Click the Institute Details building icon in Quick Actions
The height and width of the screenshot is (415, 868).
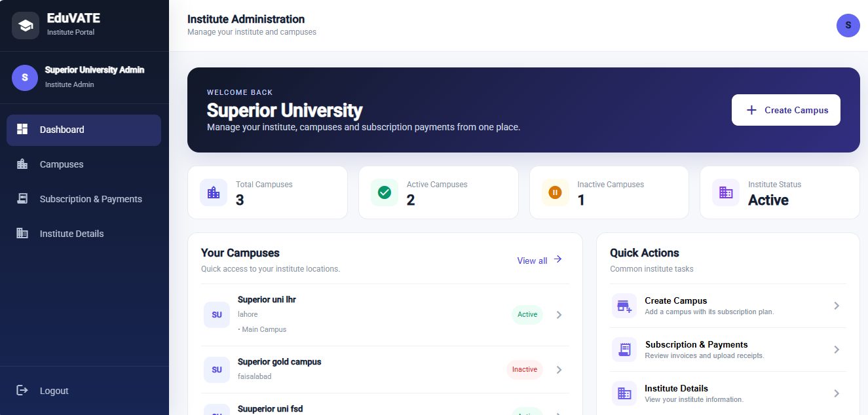coord(624,393)
